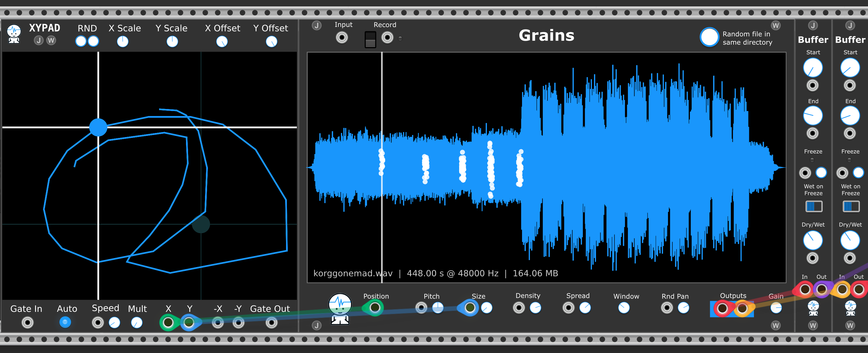Screen dimensions: 868x353
Task: Click the XYPAD robot logo icon
Action: [14, 34]
